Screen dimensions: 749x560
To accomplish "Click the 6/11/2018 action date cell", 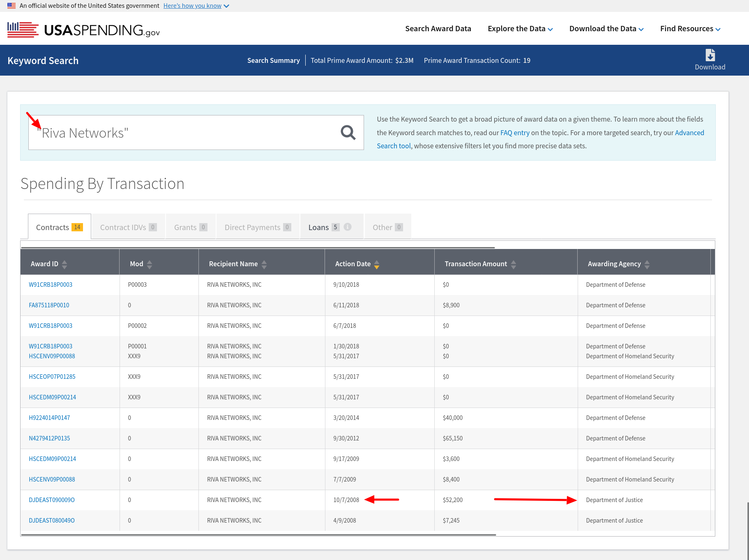I will point(346,305).
